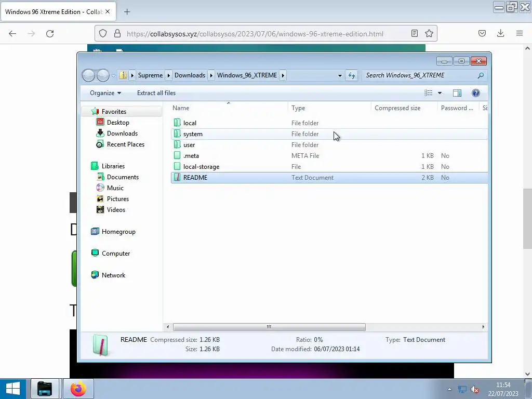Click 'META File' type cell

click(x=305, y=156)
